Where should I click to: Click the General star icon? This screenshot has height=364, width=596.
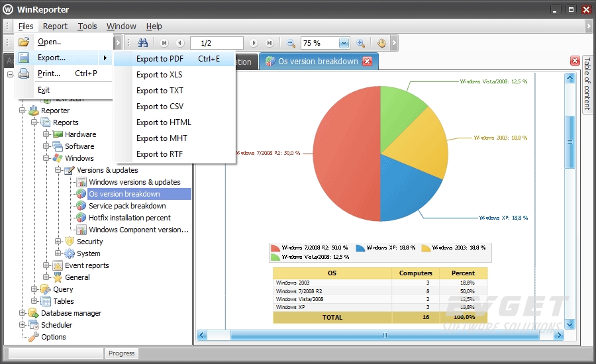[x=58, y=277]
